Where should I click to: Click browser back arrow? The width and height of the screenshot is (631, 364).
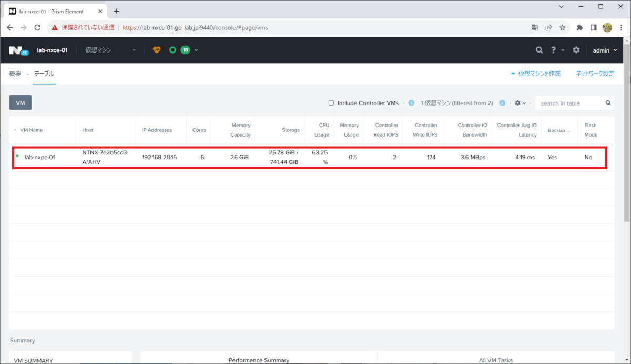10,27
